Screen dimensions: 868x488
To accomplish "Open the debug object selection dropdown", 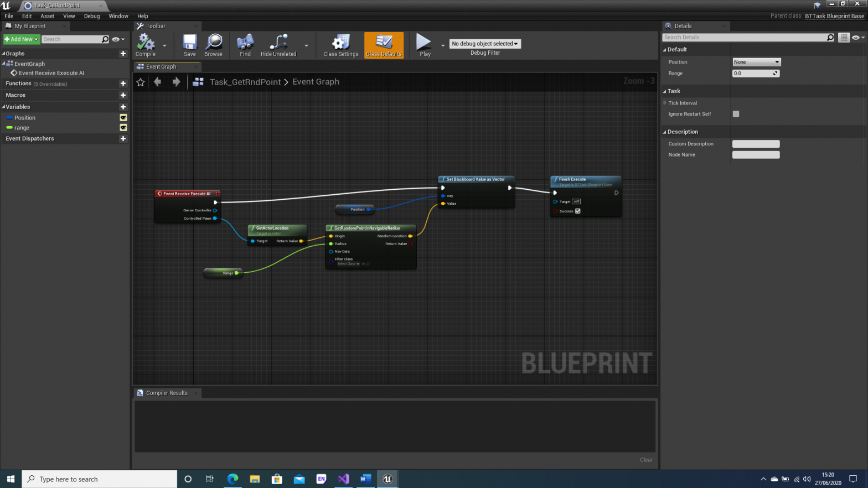I will pos(485,44).
